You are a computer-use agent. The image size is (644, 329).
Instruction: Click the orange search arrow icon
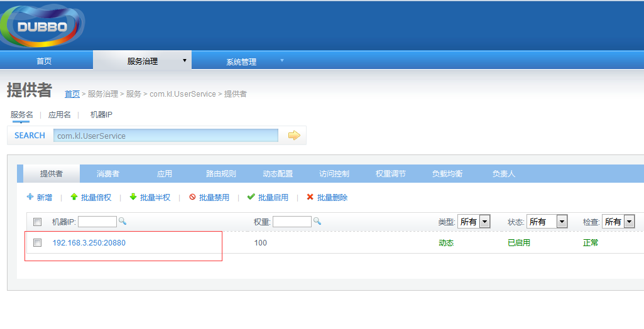click(294, 136)
